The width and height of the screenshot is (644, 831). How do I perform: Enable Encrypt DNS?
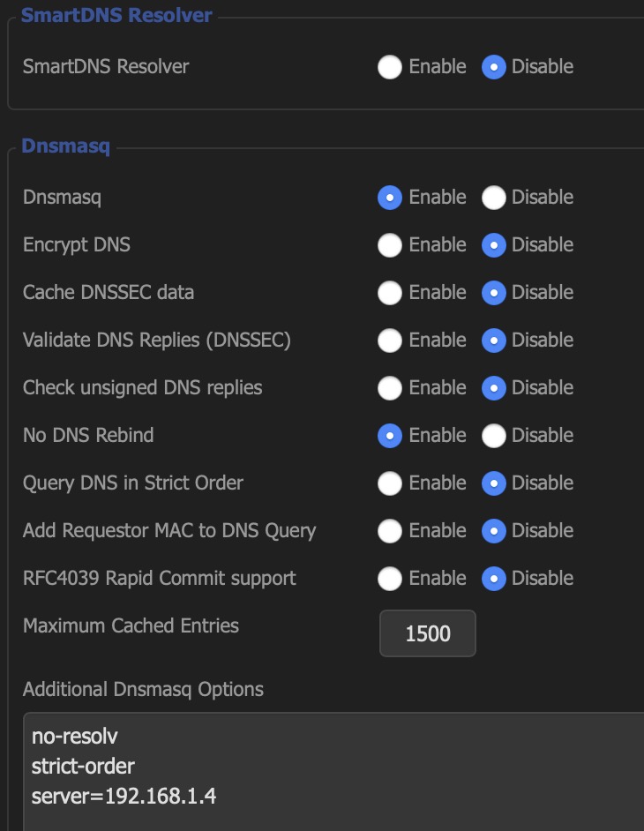pyautogui.click(x=390, y=245)
